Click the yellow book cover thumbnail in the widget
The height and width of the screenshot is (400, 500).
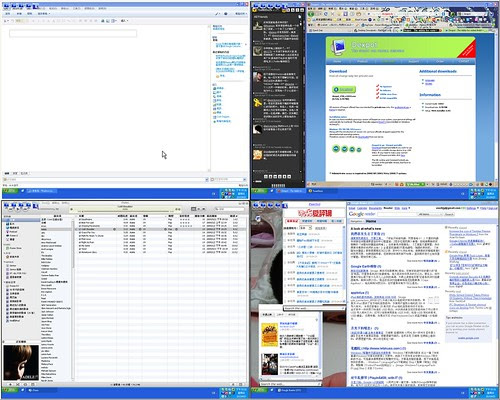pyautogui.click(x=270, y=335)
